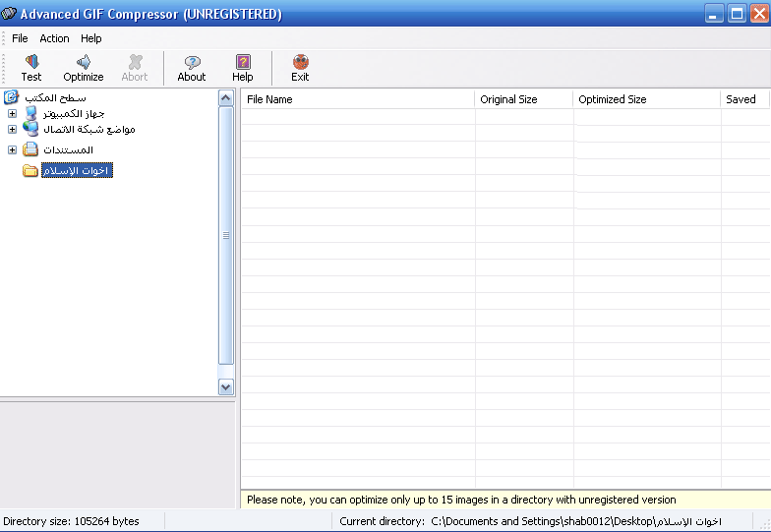The height and width of the screenshot is (532, 771).
Task: Minimize the Advanced GIF Compressor window
Action: (714, 14)
